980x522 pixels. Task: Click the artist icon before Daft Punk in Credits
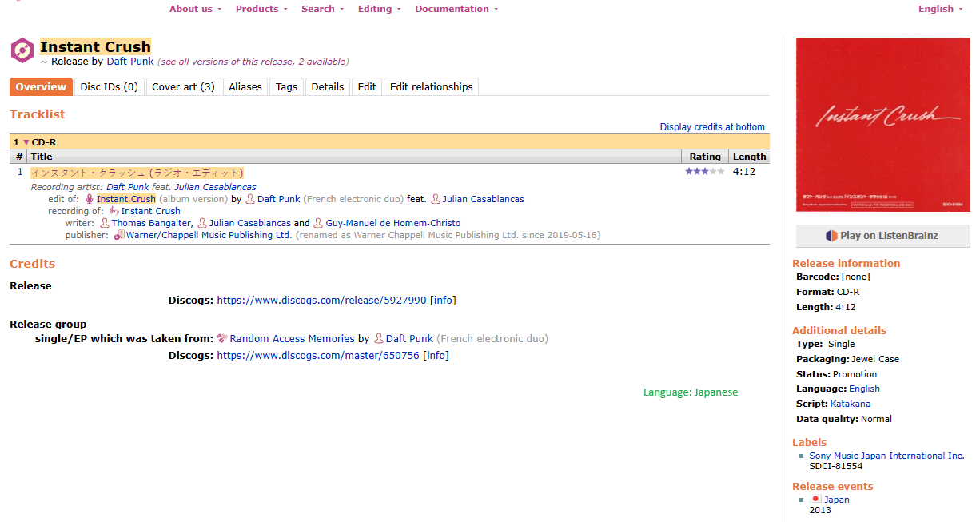pyautogui.click(x=379, y=339)
